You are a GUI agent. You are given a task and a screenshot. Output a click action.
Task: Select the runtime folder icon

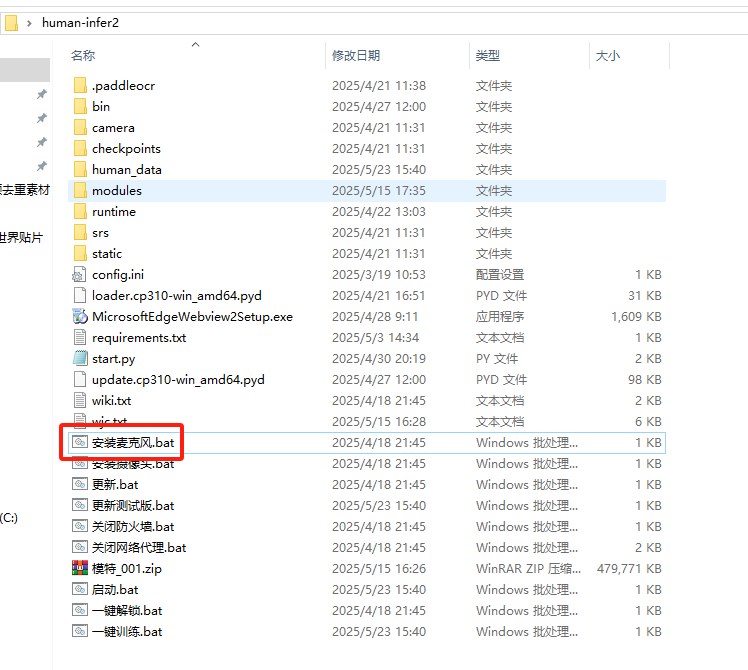pyautogui.click(x=80, y=211)
